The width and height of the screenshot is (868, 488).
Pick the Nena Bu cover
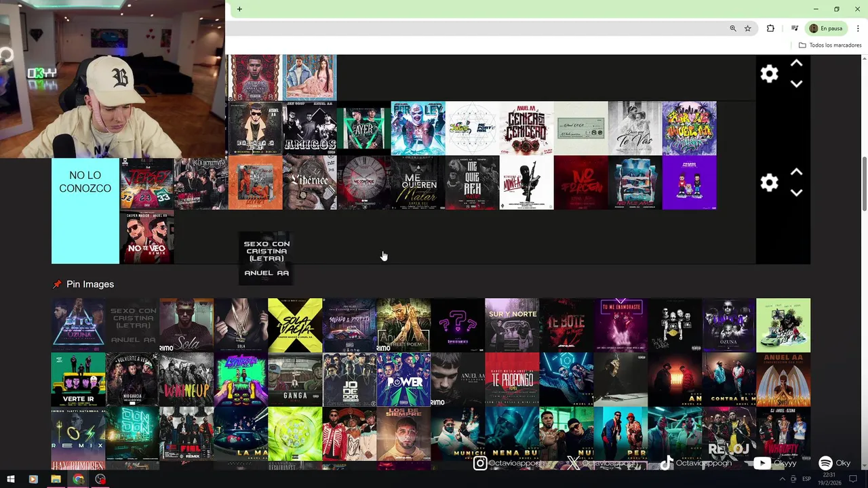pyautogui.click(x=512, y=434)
